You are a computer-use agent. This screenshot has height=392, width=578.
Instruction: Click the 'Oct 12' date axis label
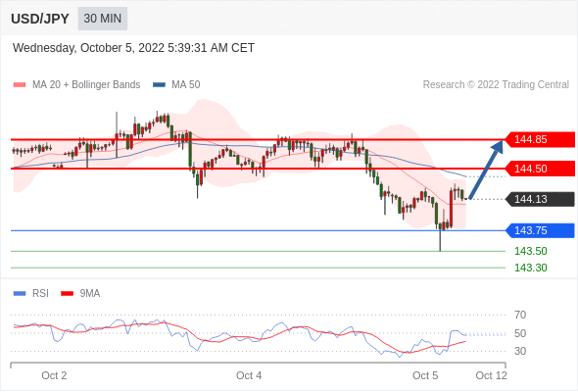492,375
